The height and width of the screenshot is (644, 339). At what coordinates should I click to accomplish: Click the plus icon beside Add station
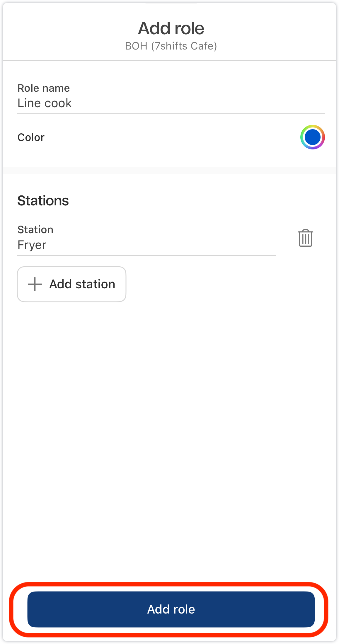[35, 284]
